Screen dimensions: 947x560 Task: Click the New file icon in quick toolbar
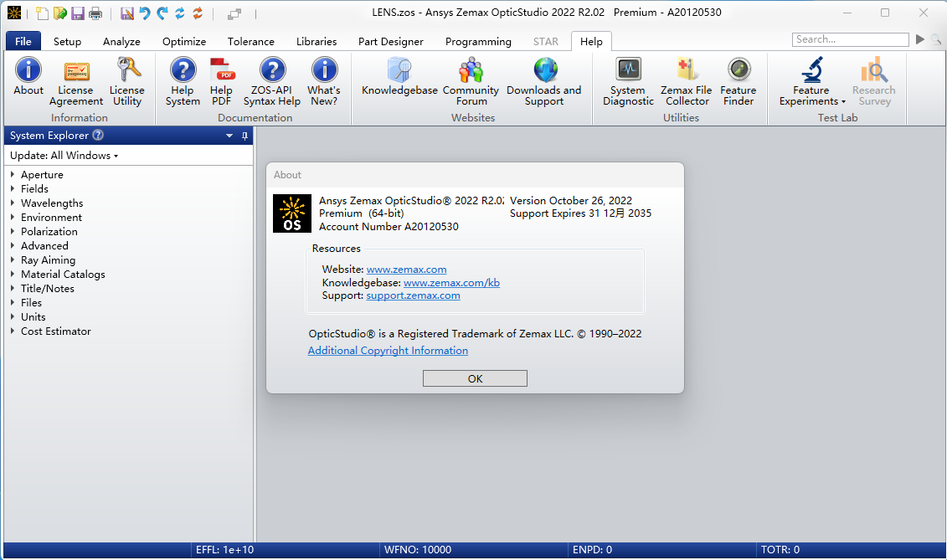pos(42,13)
